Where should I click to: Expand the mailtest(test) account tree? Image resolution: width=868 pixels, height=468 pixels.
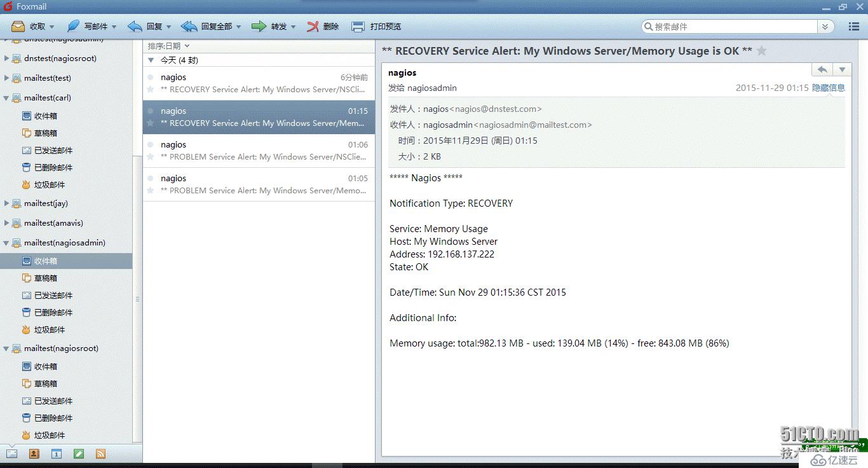[6, 78]
